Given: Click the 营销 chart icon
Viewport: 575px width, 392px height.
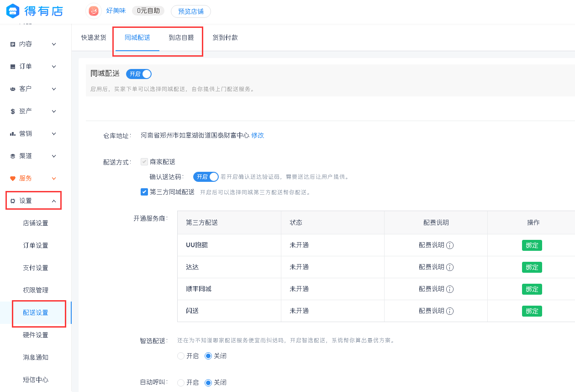Looking at the screenshot, I should 13,134.
